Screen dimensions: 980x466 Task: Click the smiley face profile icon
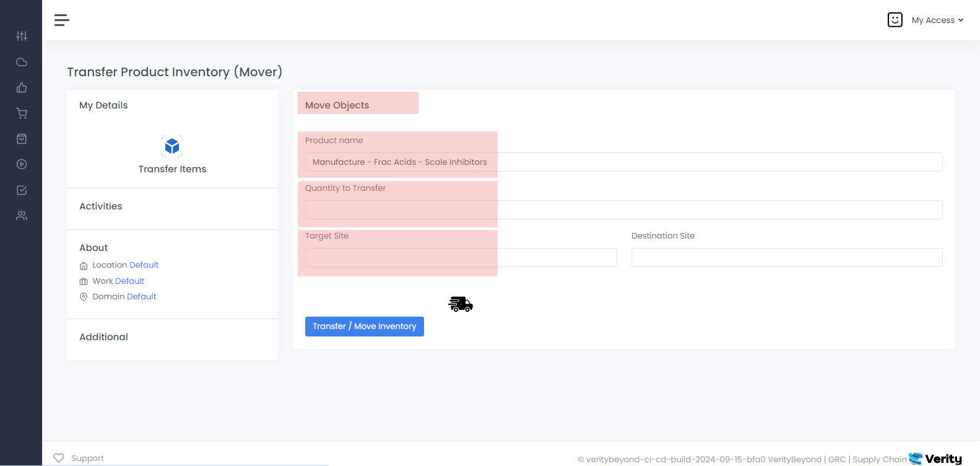click(895, 20)
